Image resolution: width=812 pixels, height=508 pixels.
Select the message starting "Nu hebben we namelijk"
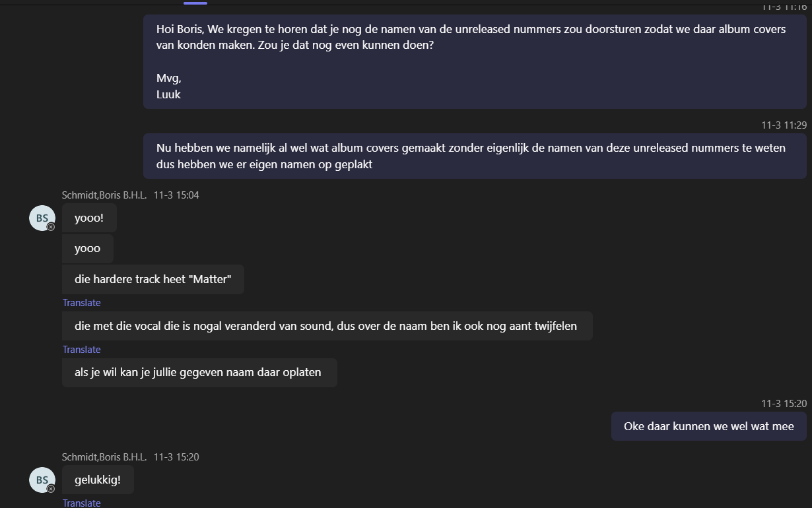click(474, 156)
